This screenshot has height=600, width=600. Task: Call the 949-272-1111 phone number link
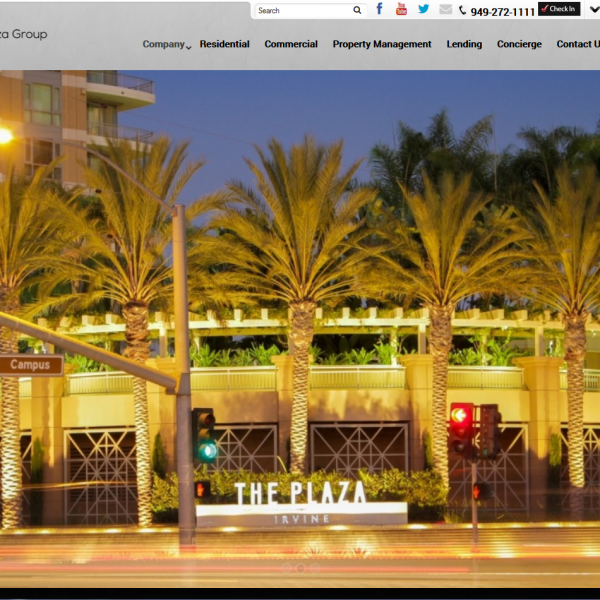(x=502, y=11)
